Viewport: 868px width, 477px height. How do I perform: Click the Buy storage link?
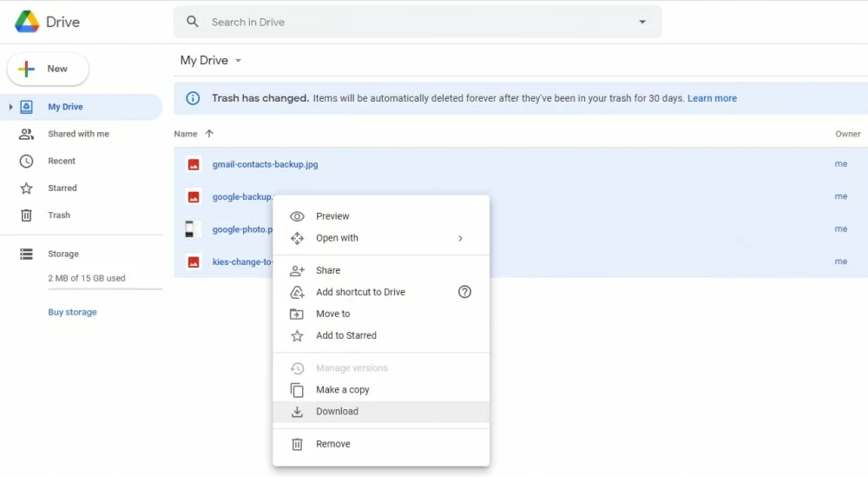tap(72, 312)
